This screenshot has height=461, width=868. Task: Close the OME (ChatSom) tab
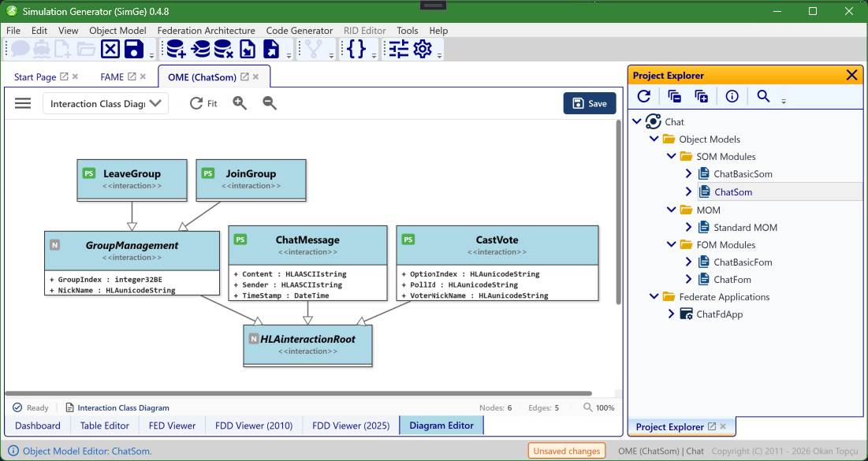(x=255, y=77)
